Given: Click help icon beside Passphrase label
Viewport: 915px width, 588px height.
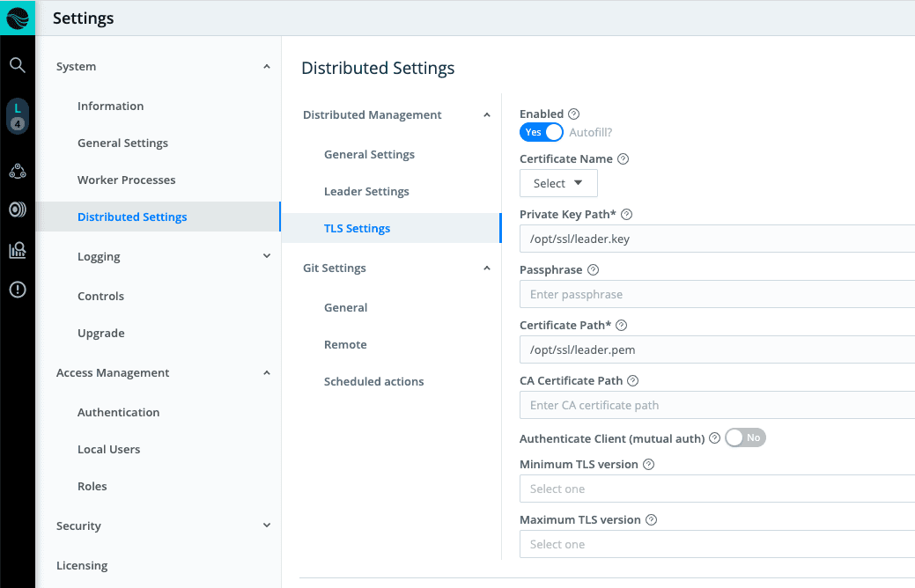Looking at the screenshot, I should pyautogui.click(x=593, y=270).
